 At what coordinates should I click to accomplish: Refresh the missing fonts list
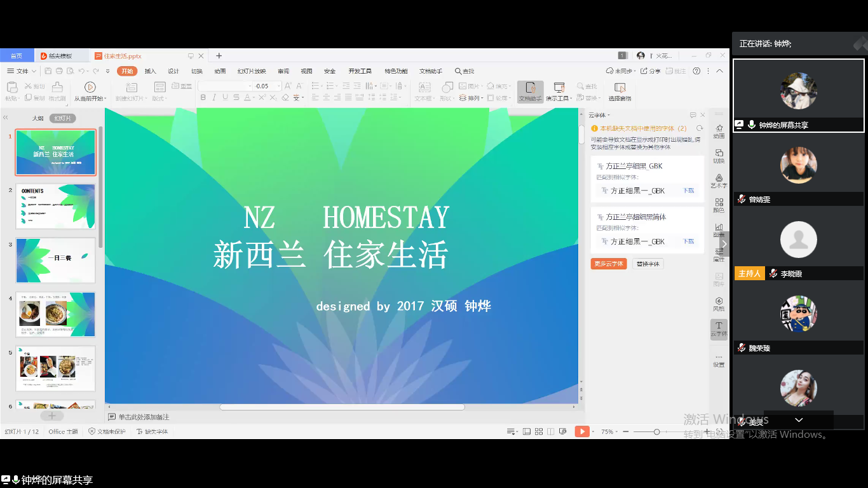pyautogui.click(x=699, y=128)
